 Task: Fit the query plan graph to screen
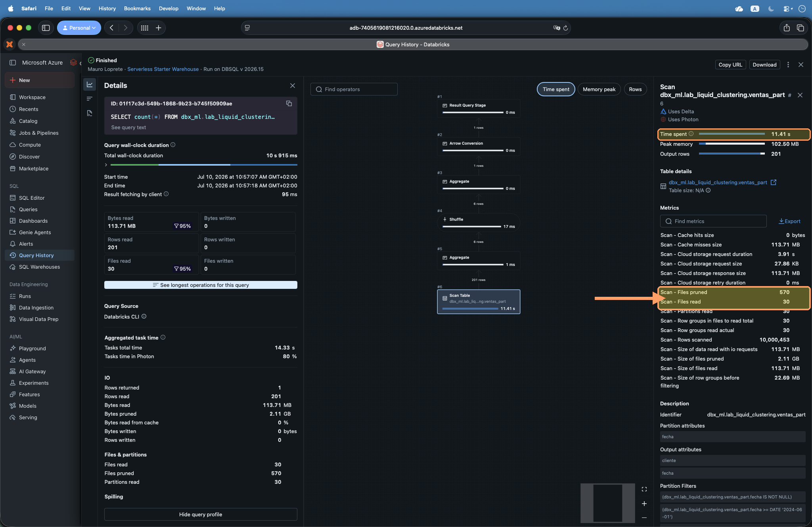[644, 489]
